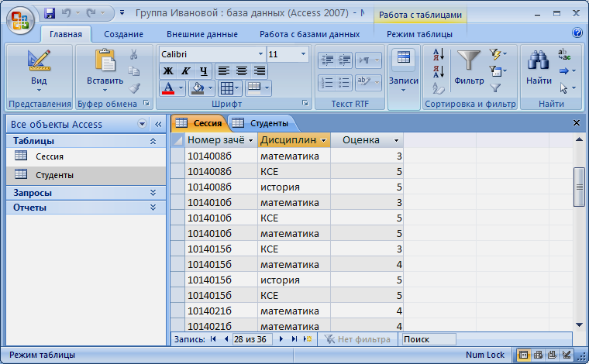The height and width of the screenshot is (364, 589).
Task: Decrease list indent level
Action: click(x=327, y=60)
